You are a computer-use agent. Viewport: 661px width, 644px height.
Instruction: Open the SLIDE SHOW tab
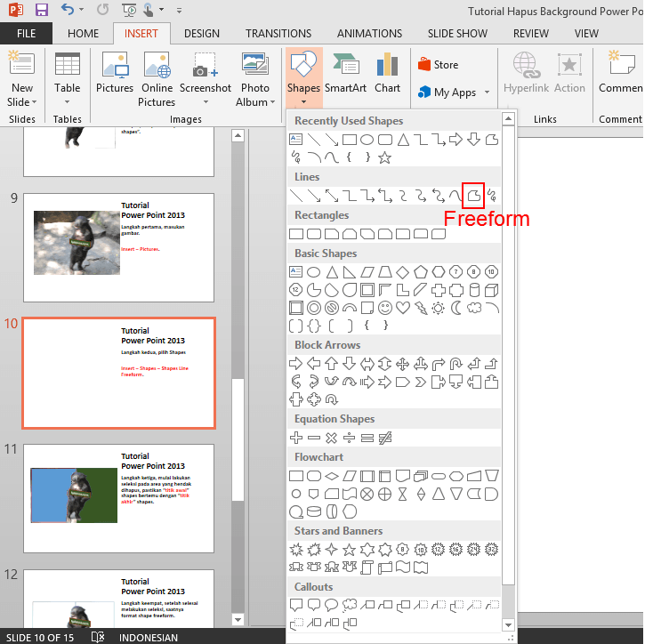tap(457, 33)
